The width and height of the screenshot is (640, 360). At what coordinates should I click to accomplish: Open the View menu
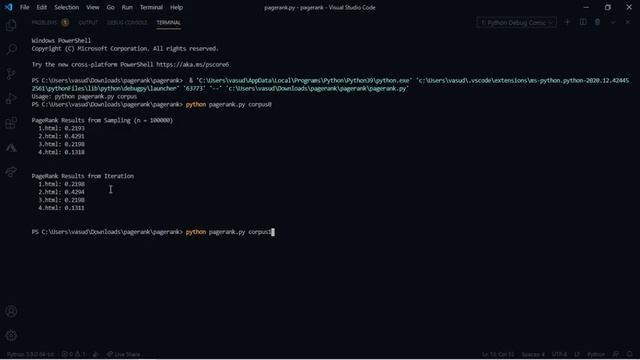coord(93,7)
